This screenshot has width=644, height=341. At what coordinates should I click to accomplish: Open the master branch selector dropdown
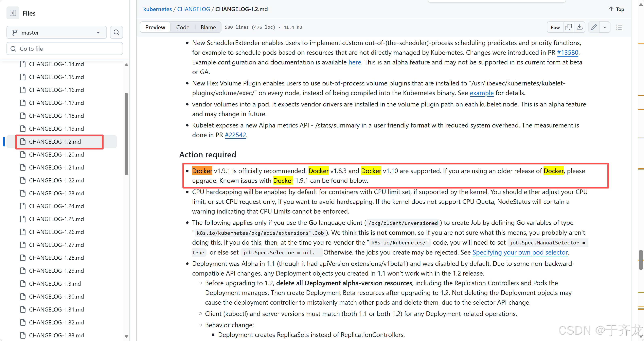point(56,33)
